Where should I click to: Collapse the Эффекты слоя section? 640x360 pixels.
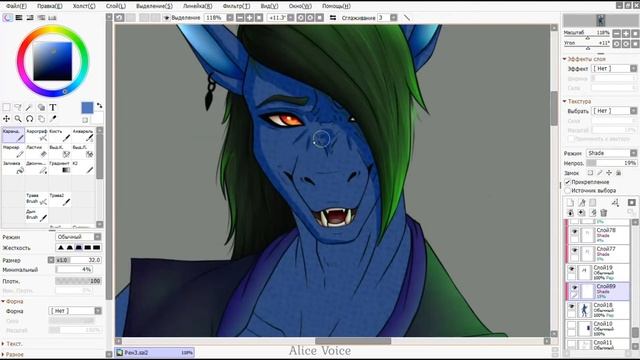(564, 59)
